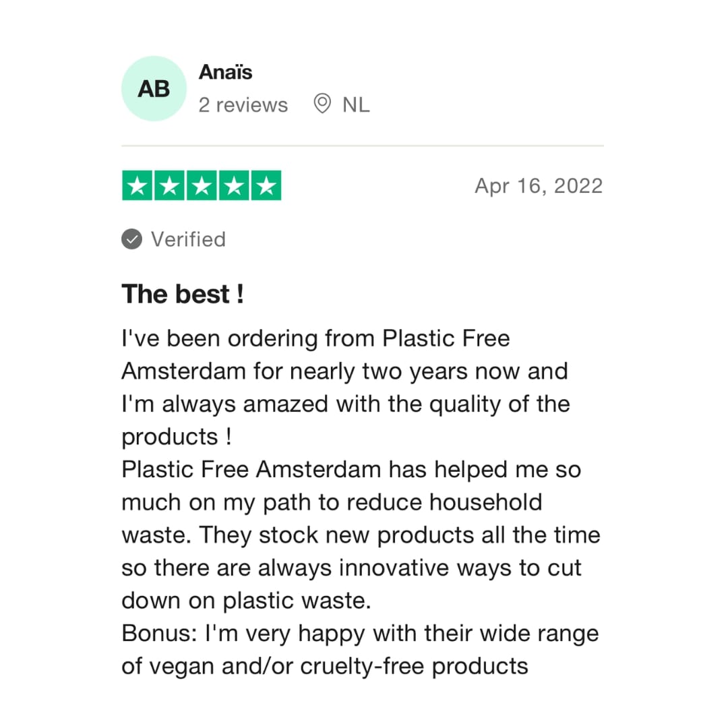
Task: Click the Apr 16, 2022 date
Action: 539,186
